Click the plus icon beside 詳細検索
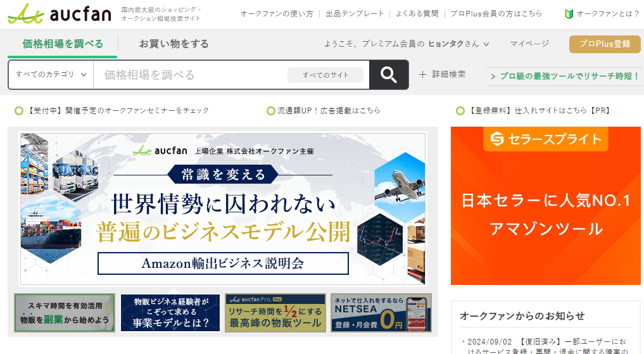The image size is (644, 354). [422, 74]
